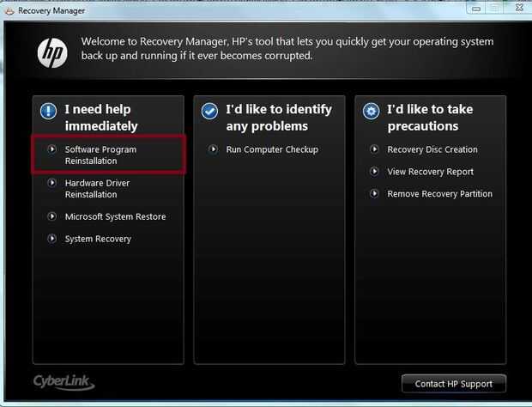Click arrow icon next to Software Program Reinstallation

(52, 149)
